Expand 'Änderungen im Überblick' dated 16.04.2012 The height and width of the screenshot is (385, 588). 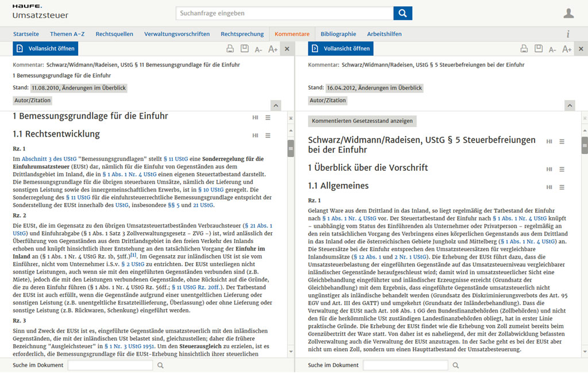coord(374,88)
